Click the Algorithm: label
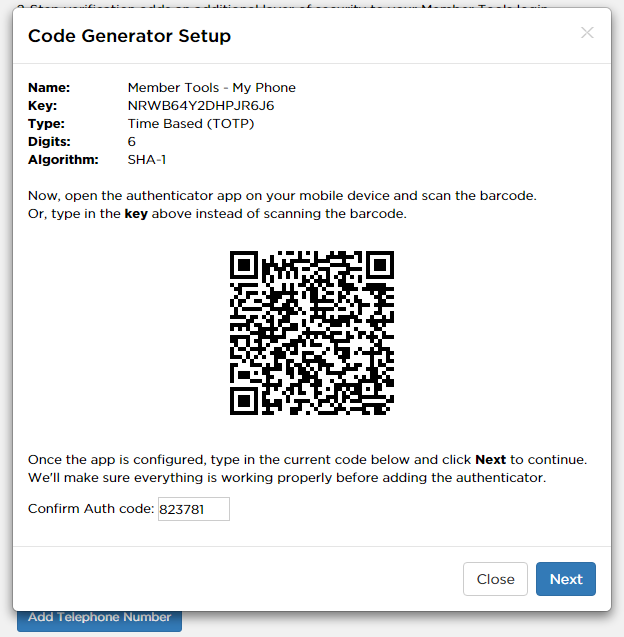 click(x=63, y=160)
